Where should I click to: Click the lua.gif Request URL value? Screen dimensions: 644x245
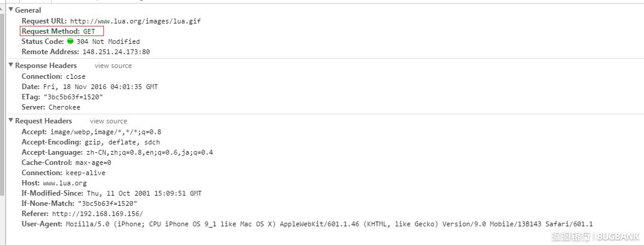click(x=135, y=21)
